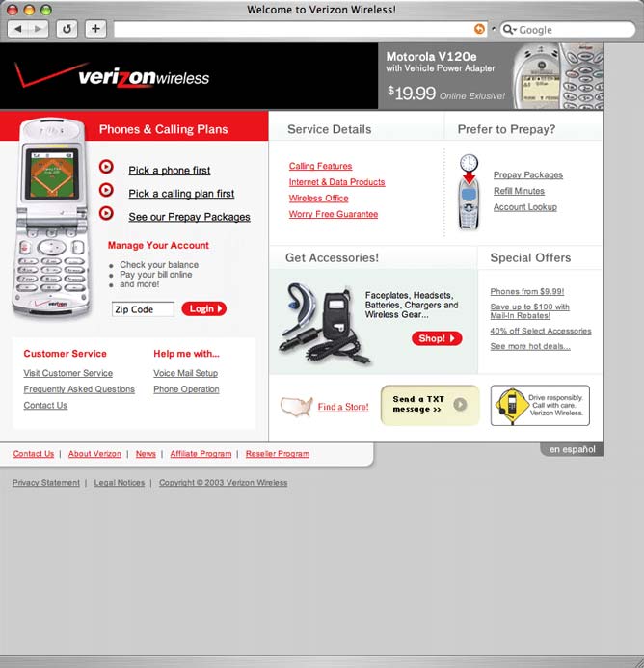This screenshot has width=644, height=668.
Task: Open Contact Us under Customer Service
Action: (x=45, y=406)
